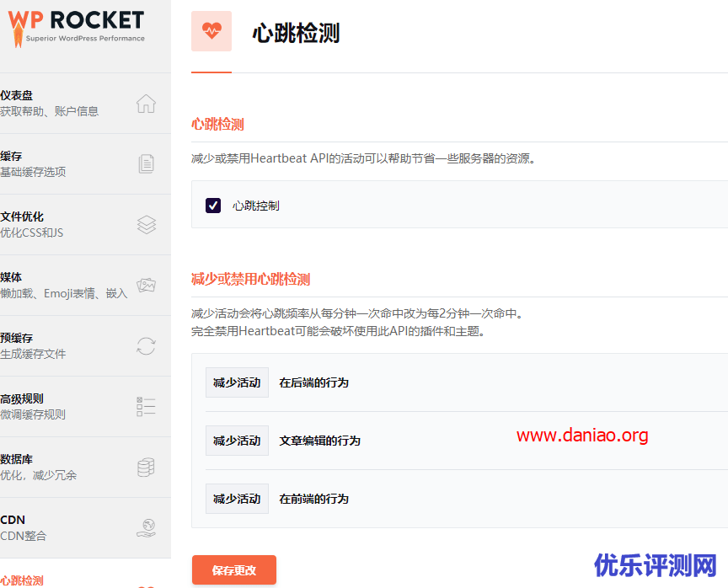Screen dimensions: 728x588
Task: Click the 完全禁用Heartbeat warning sentence
Action: (x=339, y=331)
